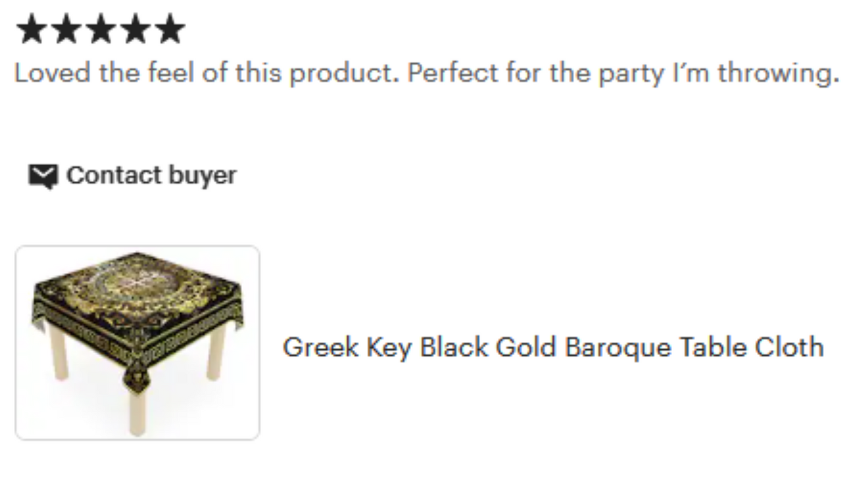Open Greek Key Black Gold Baroque Table Cloth link
868x503 pixels.
553,347
